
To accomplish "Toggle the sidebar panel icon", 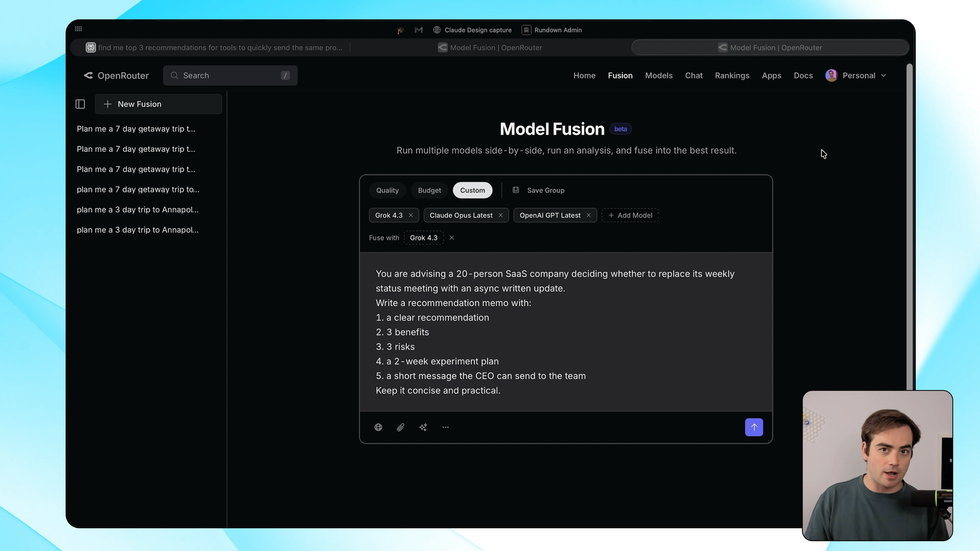I will [x=80, y=104].
